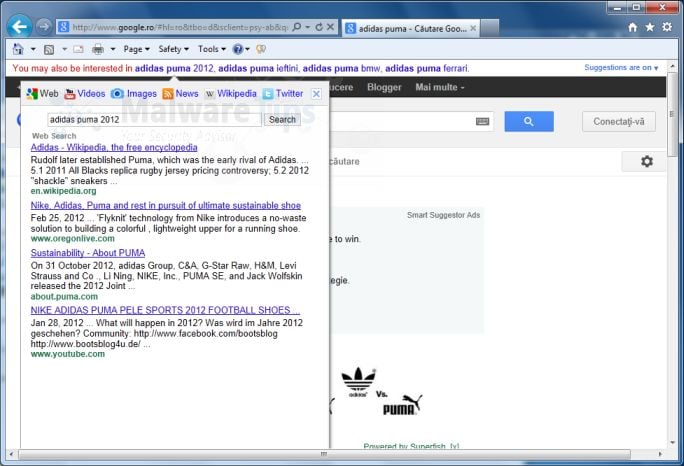Open the Safety menu
The height and width of the screenshot is (466, 684).
point(173,49)
